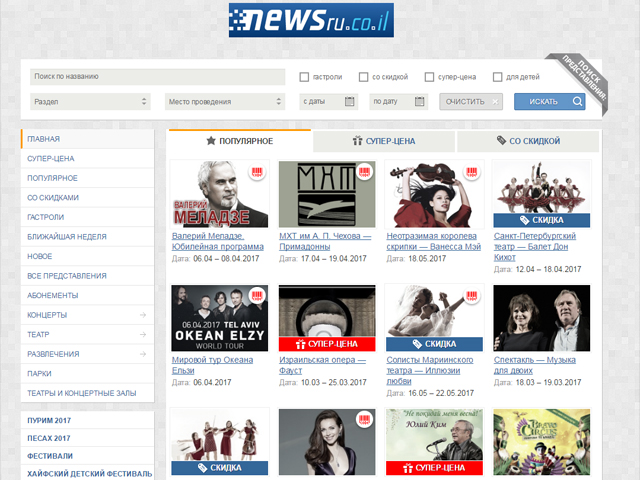Open ПУРИМ 2017 link
640x480 pixels.
point(49,420)
